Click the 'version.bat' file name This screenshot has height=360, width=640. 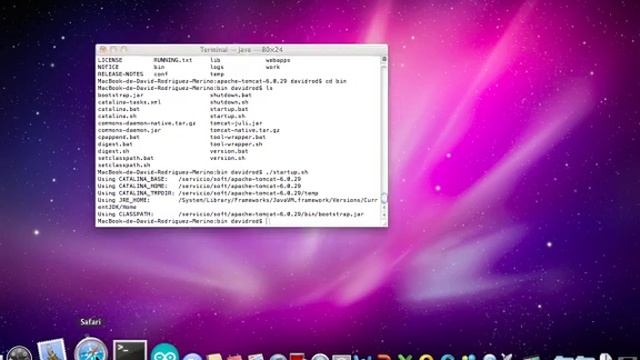coord(229,151)
